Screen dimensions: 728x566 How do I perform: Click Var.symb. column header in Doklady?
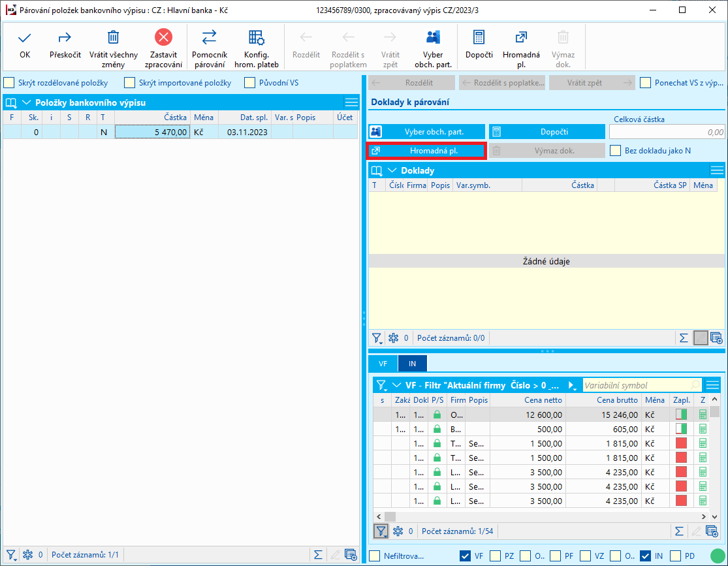click(x=488, y=185)
